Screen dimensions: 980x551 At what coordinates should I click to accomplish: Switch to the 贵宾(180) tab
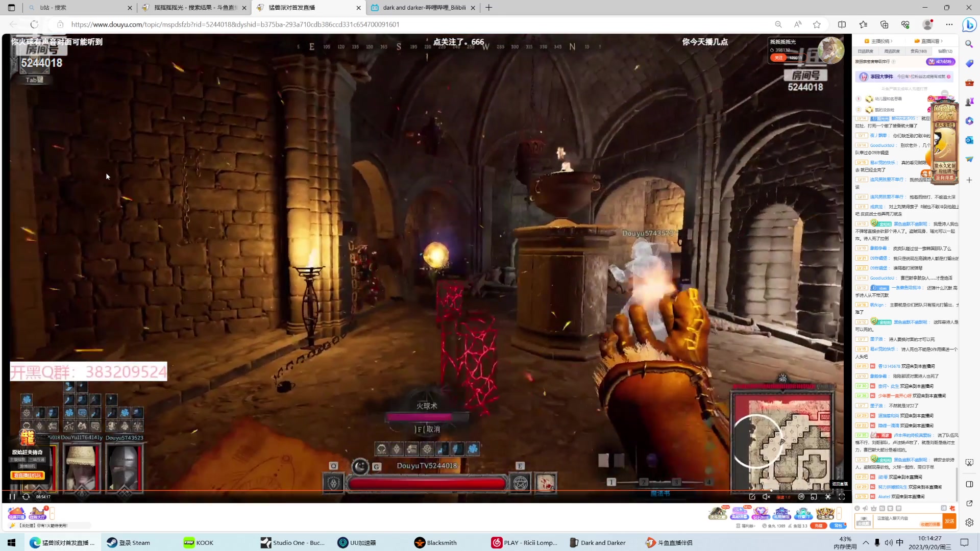pyautogui.click(x=918, y=51)
